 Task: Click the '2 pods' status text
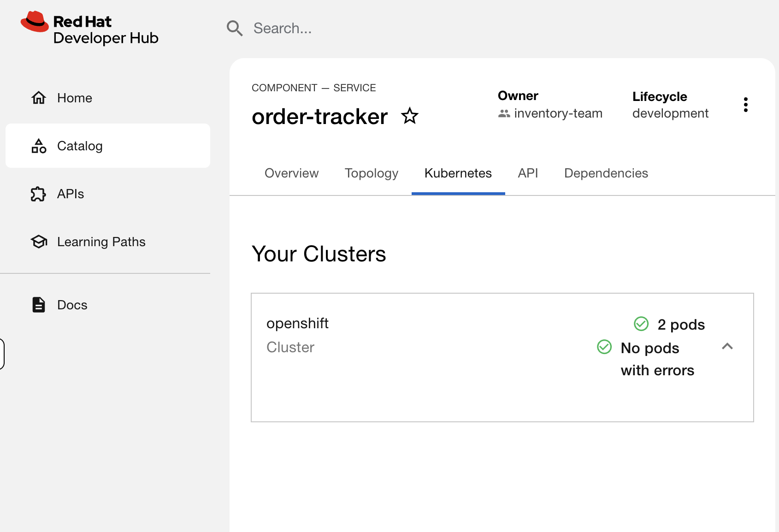coord(681,325)
